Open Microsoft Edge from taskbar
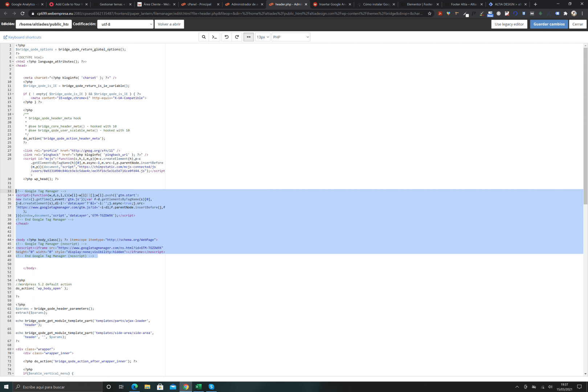 point(134,387)
